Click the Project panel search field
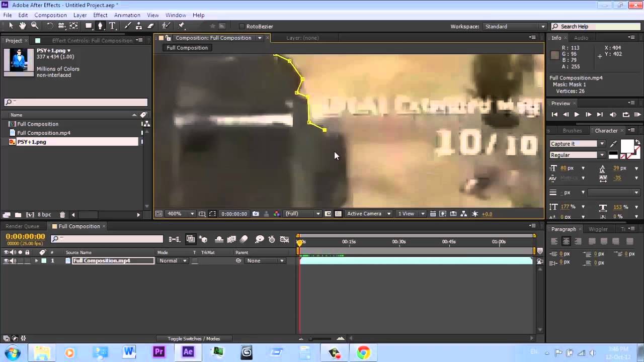The height and width of the screenshot is (362, 644). 76,102
